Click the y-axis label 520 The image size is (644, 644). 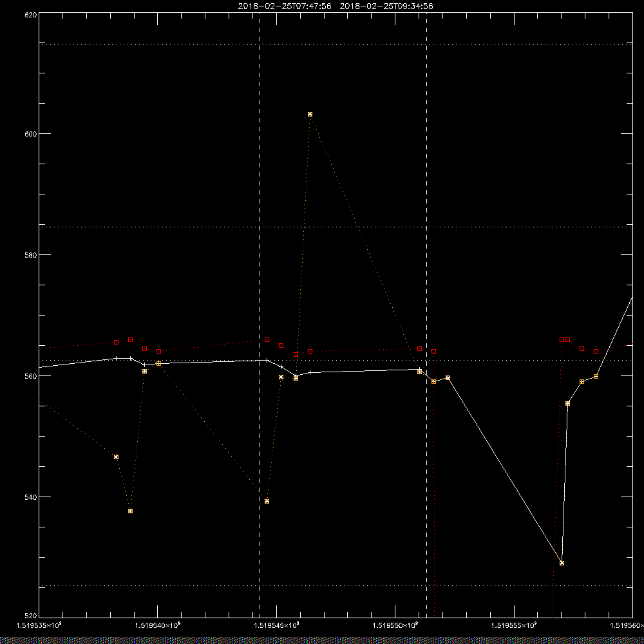click(x=30, y=616)
